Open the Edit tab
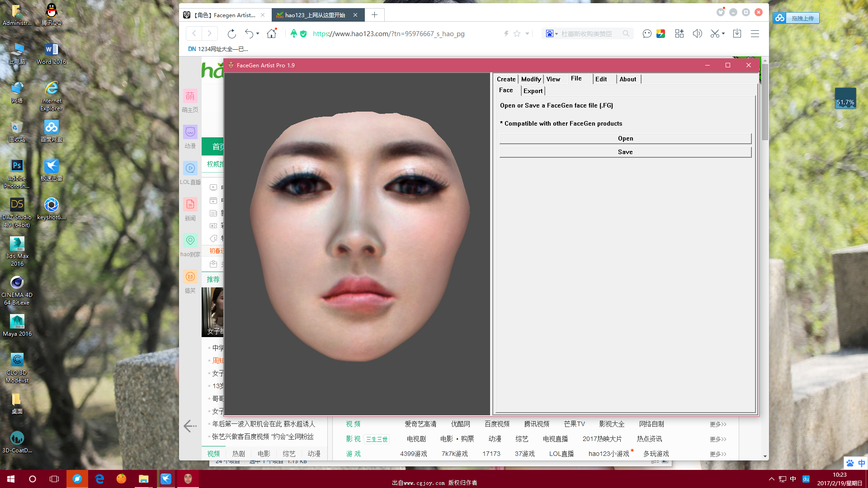Screen dimensions: 868x488 (601, 79)
